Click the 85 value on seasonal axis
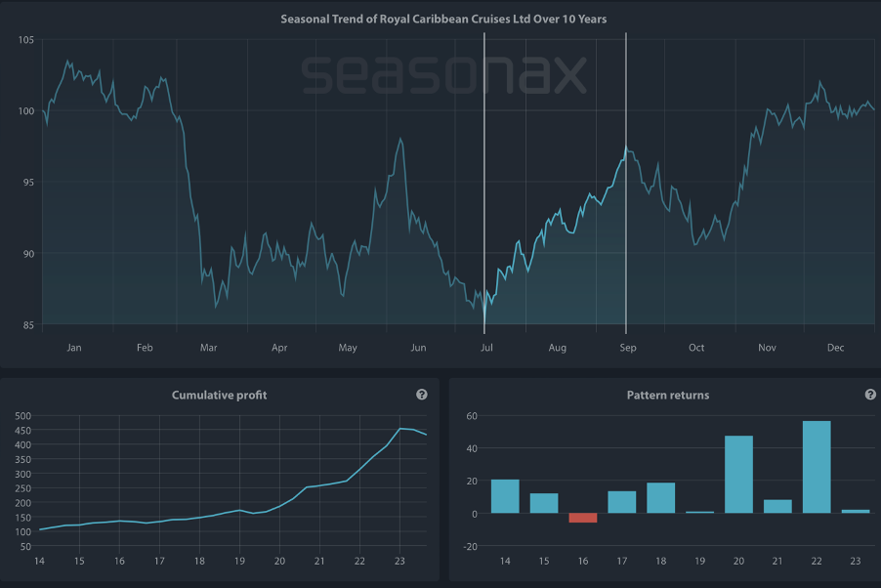The image size is (881, 588). coord(28,325)
